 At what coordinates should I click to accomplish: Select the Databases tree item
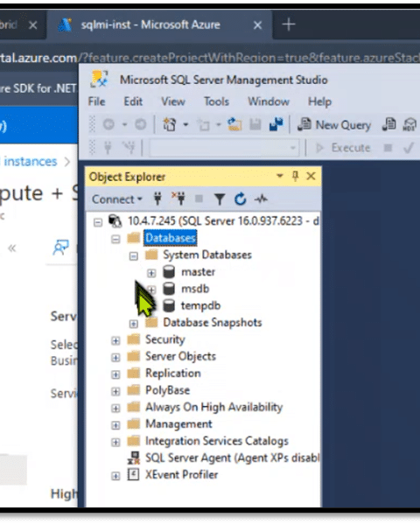pyautogui.click(x=171, y=238)
